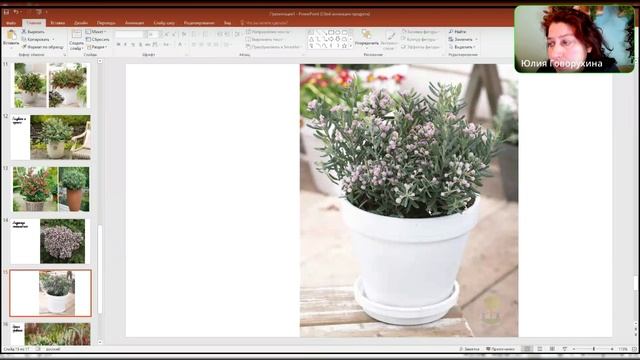This screenshot has width=640, height=360.
Task: Open the File (Файл) tab
Action: coord(11,23)
